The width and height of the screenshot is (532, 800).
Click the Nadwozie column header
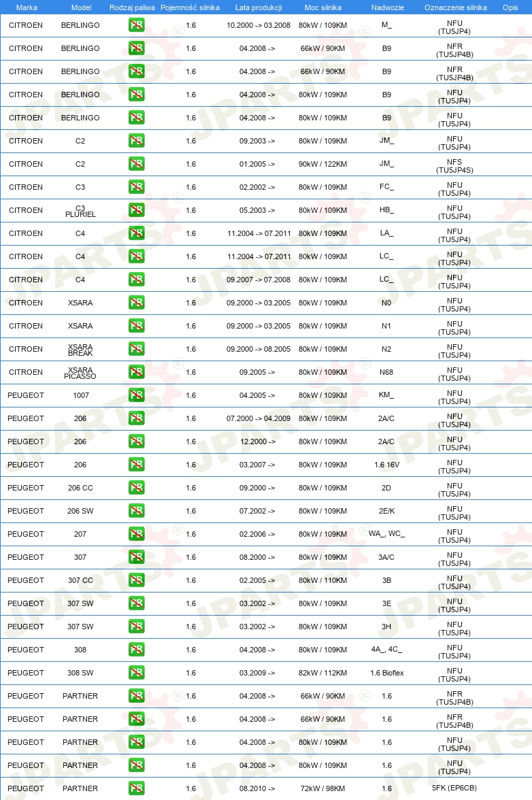[x=388, y=7]
